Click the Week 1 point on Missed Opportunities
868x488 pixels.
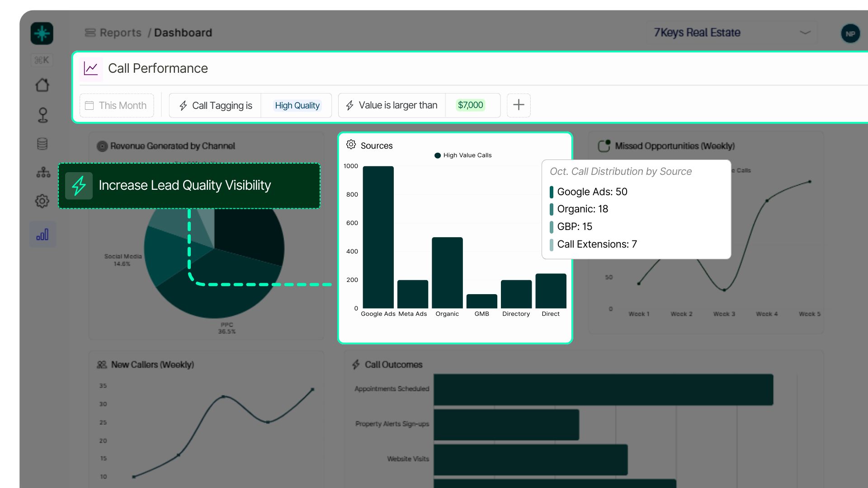[639, 284]
